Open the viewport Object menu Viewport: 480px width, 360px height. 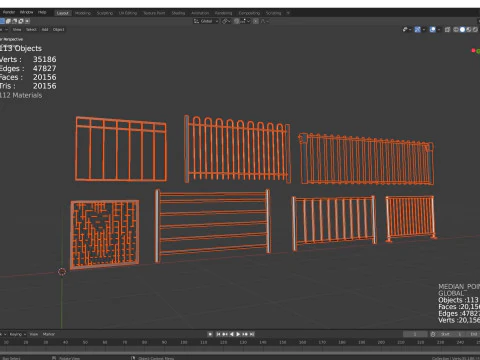[58, 30]
